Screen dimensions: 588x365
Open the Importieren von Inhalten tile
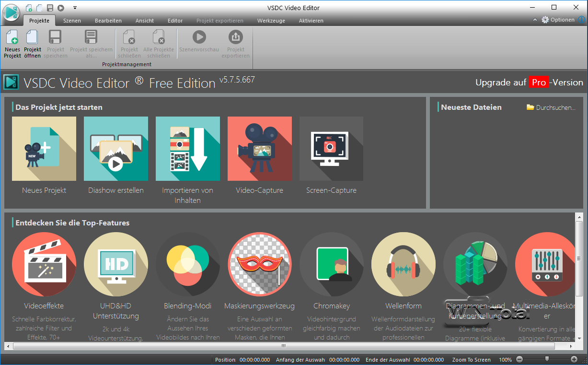click(187, 149)
